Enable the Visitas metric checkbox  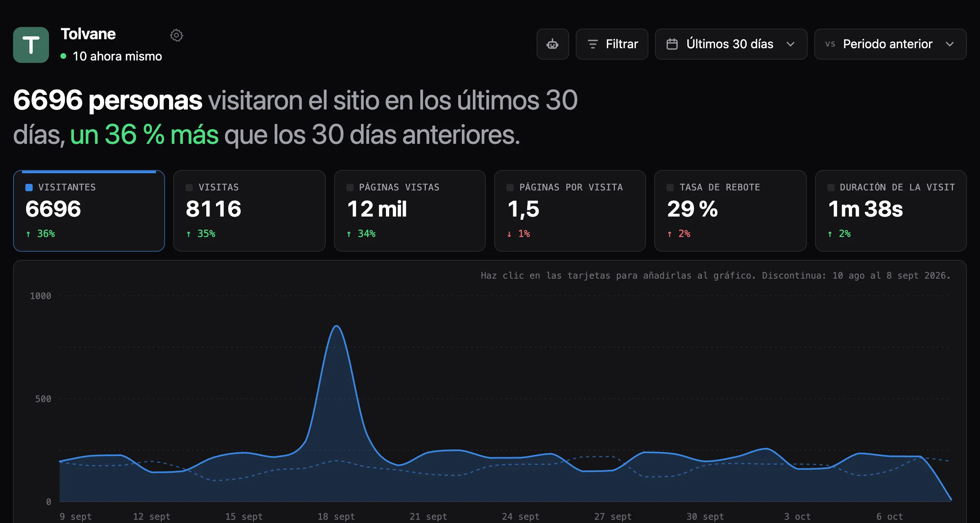pyautogui.click(x=189, y=188)
